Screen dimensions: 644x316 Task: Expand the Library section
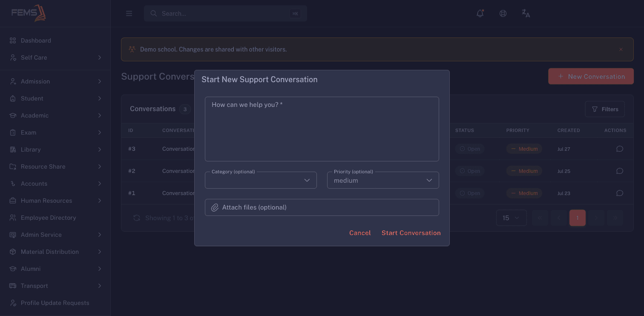[x=55, y=149]
